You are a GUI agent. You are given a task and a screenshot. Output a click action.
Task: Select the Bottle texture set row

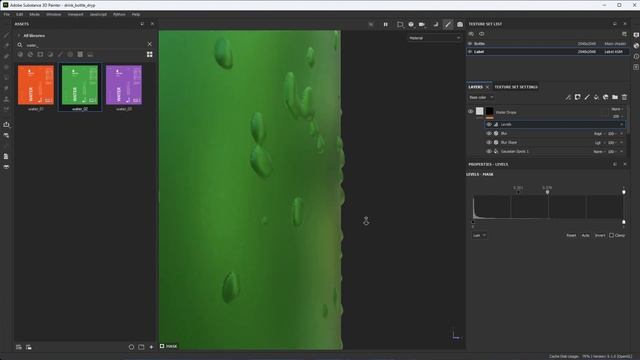[x=547, y=44]
